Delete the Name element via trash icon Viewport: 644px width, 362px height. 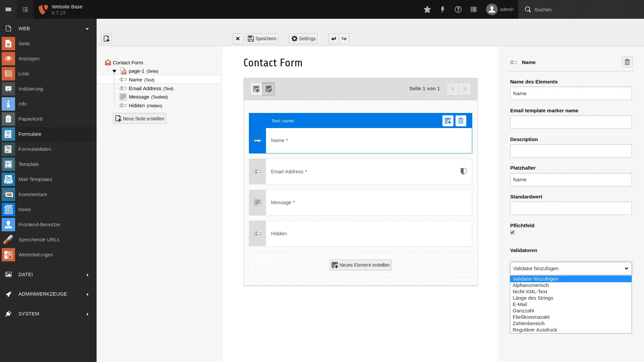click(627, 62)
